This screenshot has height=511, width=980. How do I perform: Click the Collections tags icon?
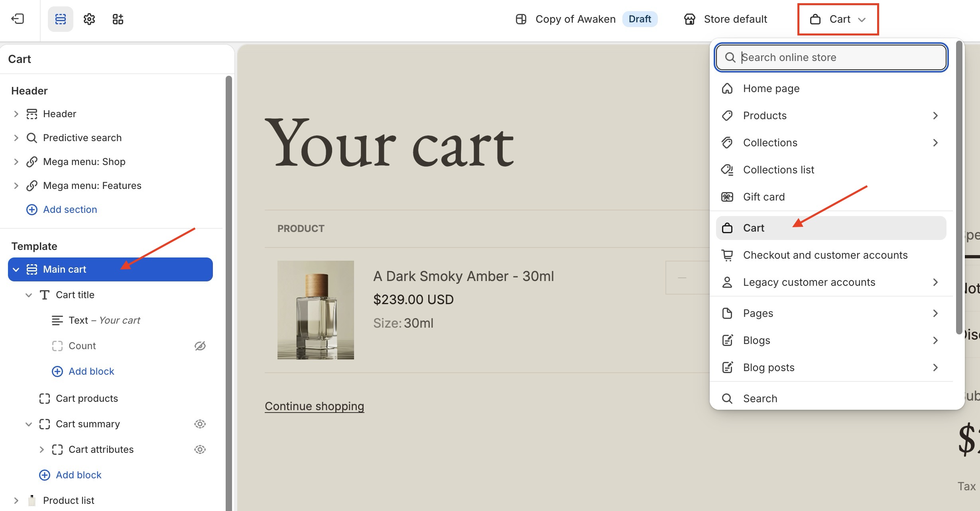pos(727,143)
